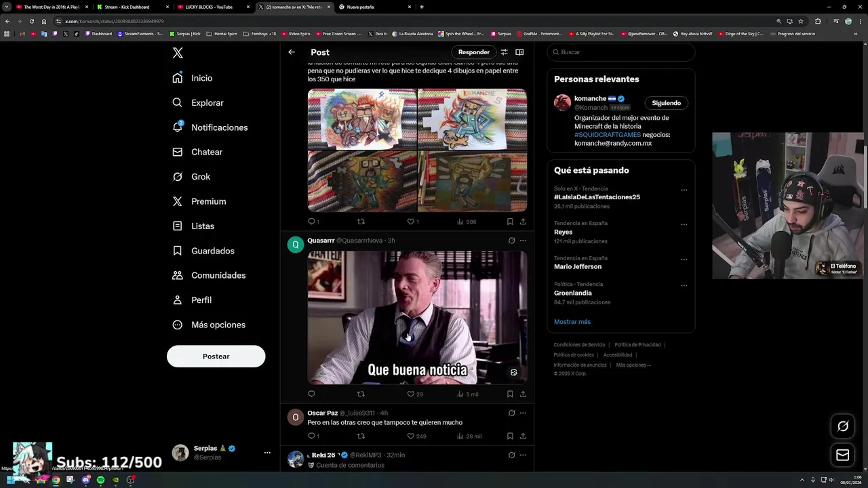This screenshot has height=488, width=868.
Task: Open more options for #LaIslaDeLasTentaciones25 trend
Action: tap(684, 190)
